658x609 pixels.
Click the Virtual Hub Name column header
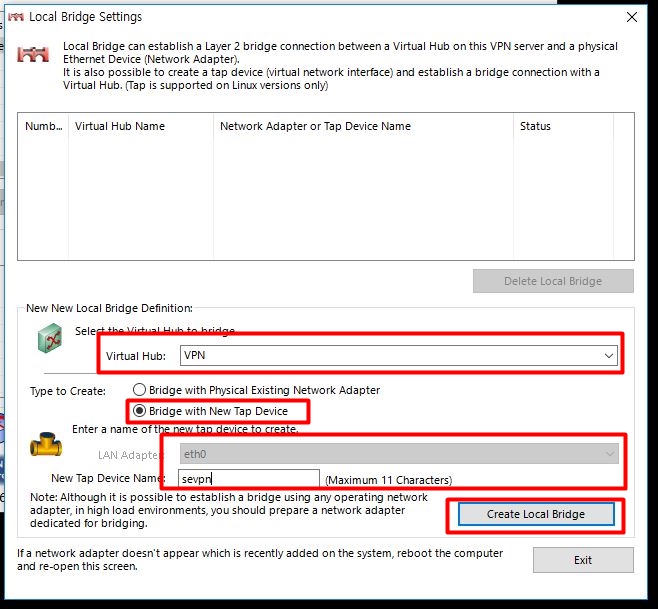141,126
